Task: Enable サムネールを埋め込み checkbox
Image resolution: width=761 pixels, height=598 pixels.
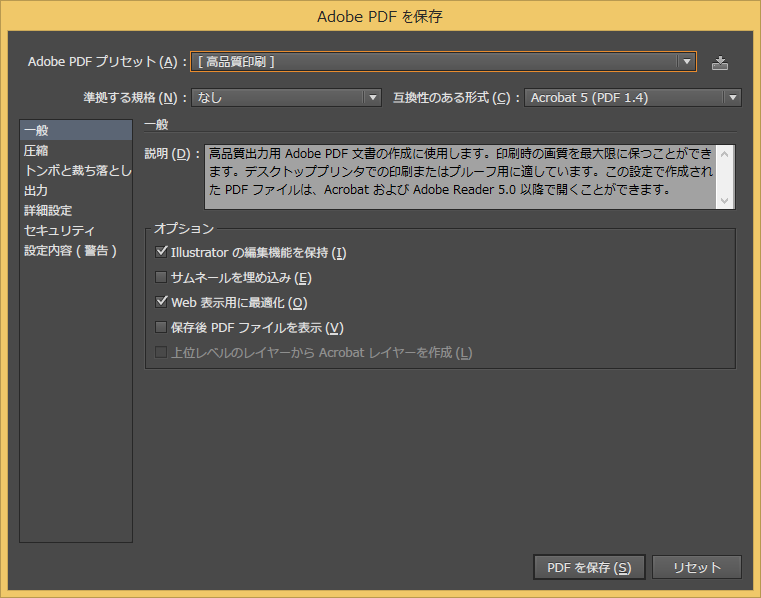Action: point(161,277)
